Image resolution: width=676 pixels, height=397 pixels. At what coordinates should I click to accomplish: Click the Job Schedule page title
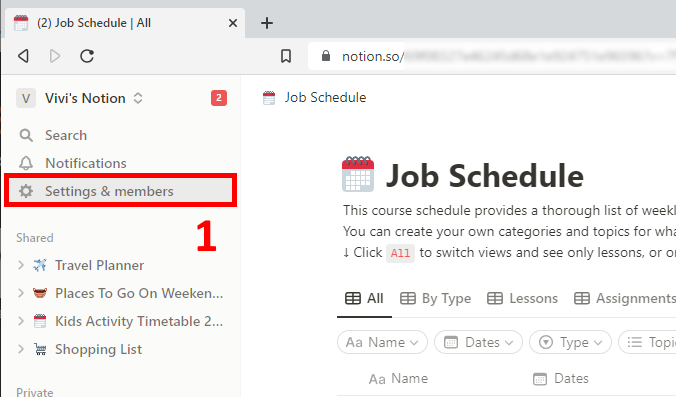click(x=485, y=176)
